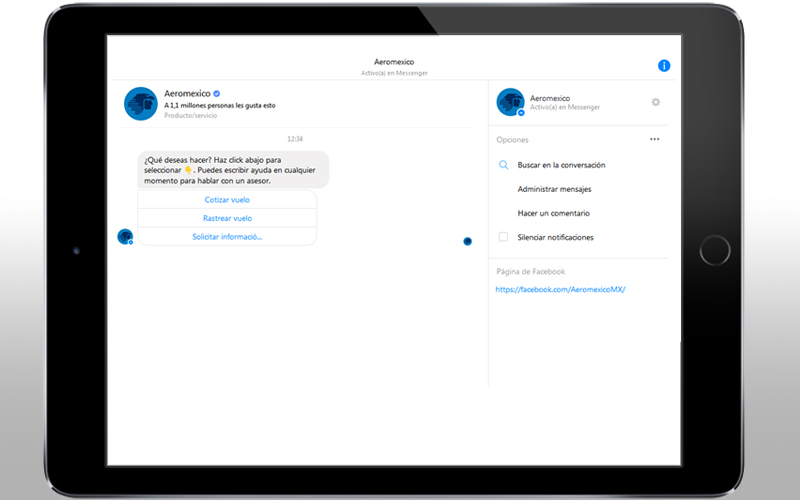
Task: Click Aeromexico name in the right panel
Action: point(550,98)
